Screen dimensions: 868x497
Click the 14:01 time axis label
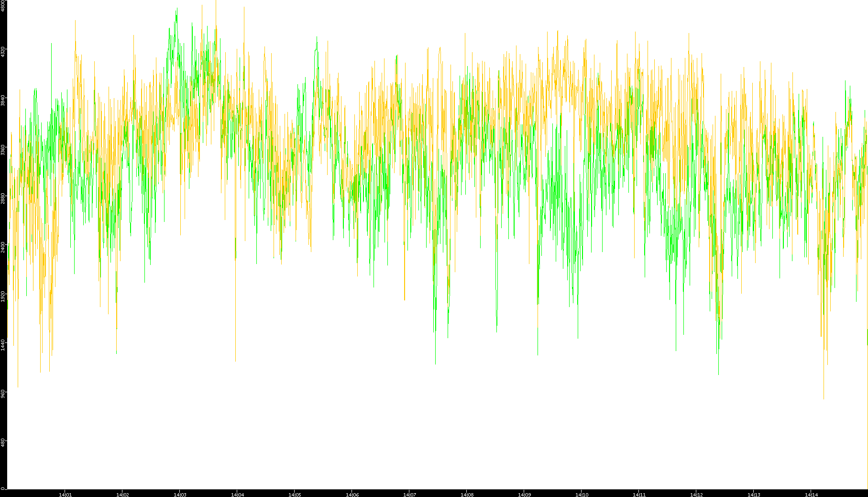click(x=65, y=495)
